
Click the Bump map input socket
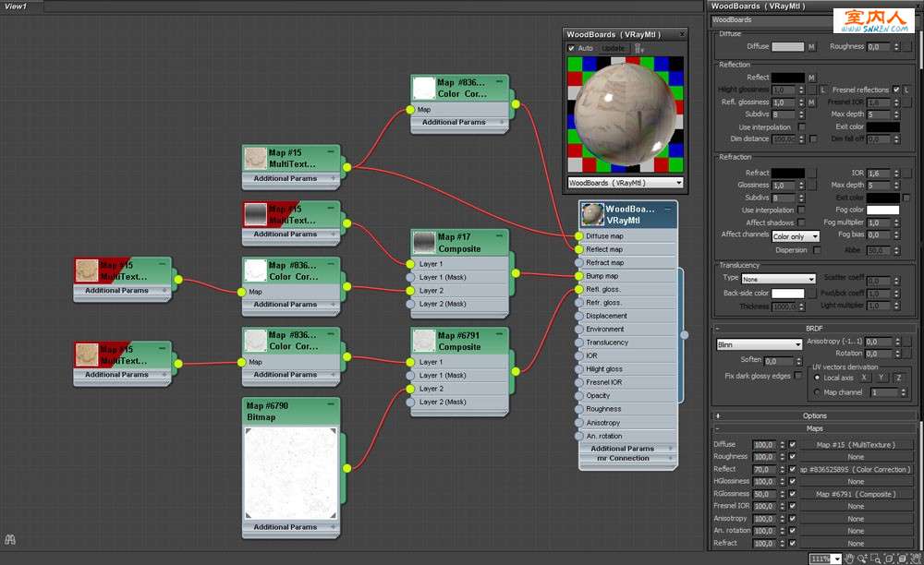click(578, 275)
